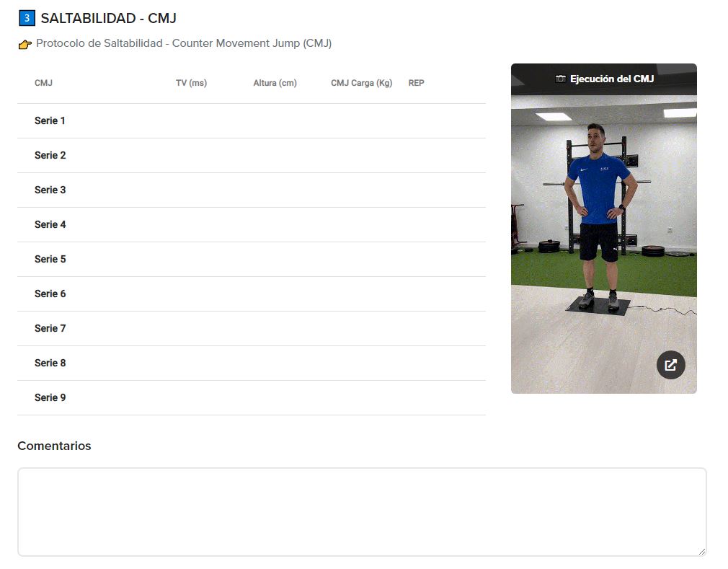Click the blue number 3 section icon
This screenshot has width=728, height=569.
click(27, 18)
